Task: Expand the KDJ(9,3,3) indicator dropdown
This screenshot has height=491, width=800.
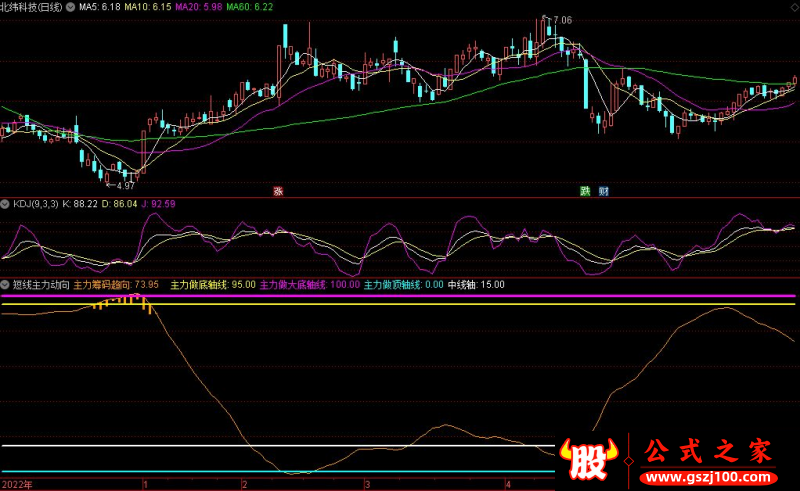Action: pyautogui.click(x=5, y=204)
